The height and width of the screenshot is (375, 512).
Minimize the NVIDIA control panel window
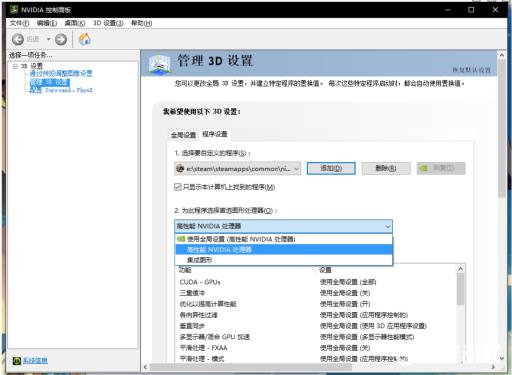point(447,10)
